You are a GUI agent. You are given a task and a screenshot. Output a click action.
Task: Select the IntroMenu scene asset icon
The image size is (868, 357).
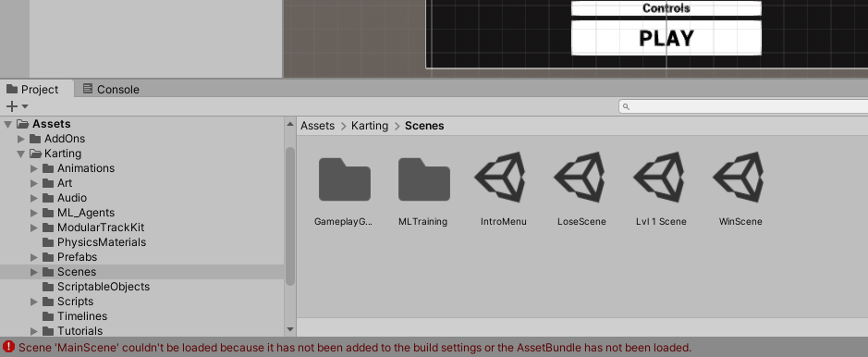click(x=501, y=178)
